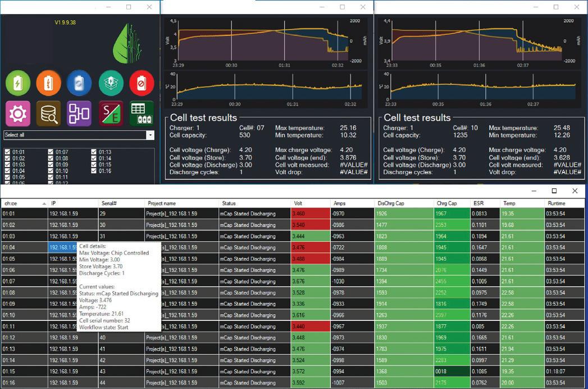The image size is (588, 389).
Task: Sort by the ch:ce column header
Action: point(24,203)
